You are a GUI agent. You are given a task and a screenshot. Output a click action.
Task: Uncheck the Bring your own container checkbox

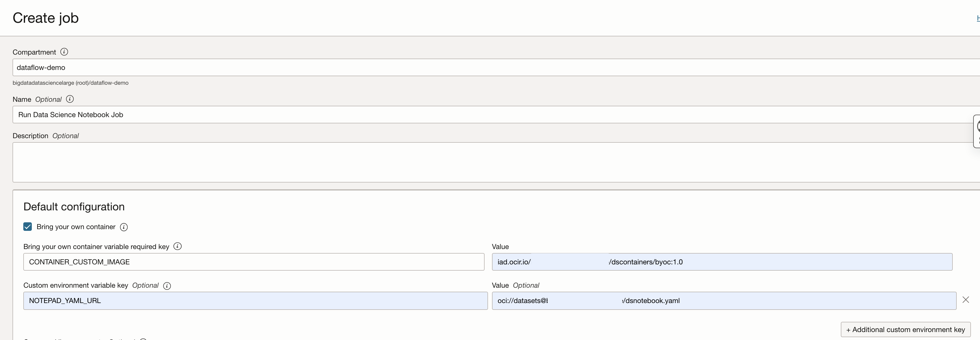(x=27, y=227)
